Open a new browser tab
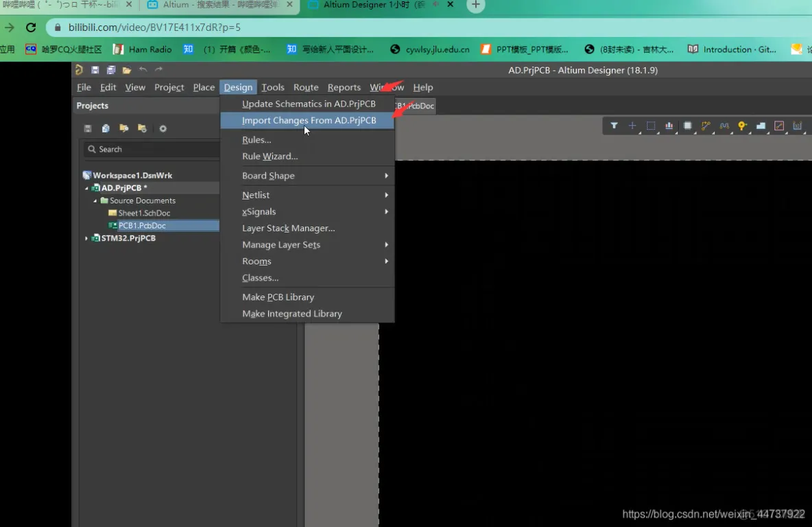Screen dimensions: 812x527 [475, 5]
